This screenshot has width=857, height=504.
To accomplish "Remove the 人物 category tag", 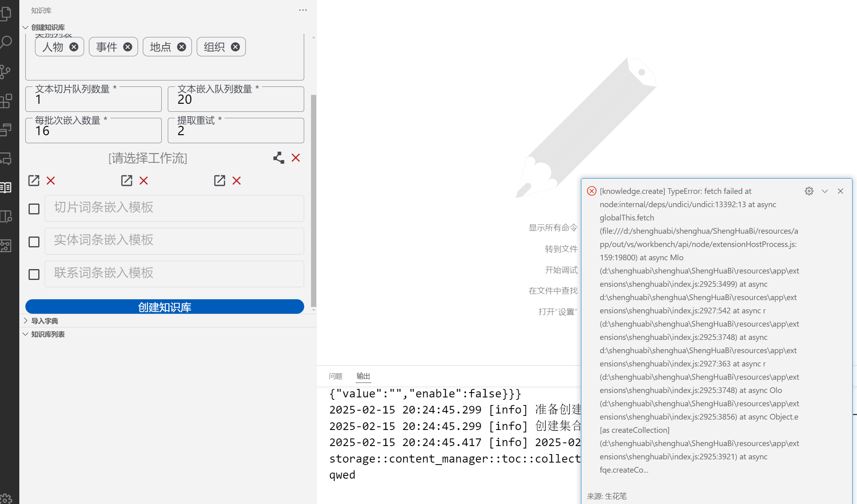I will [x=74, y=47].
